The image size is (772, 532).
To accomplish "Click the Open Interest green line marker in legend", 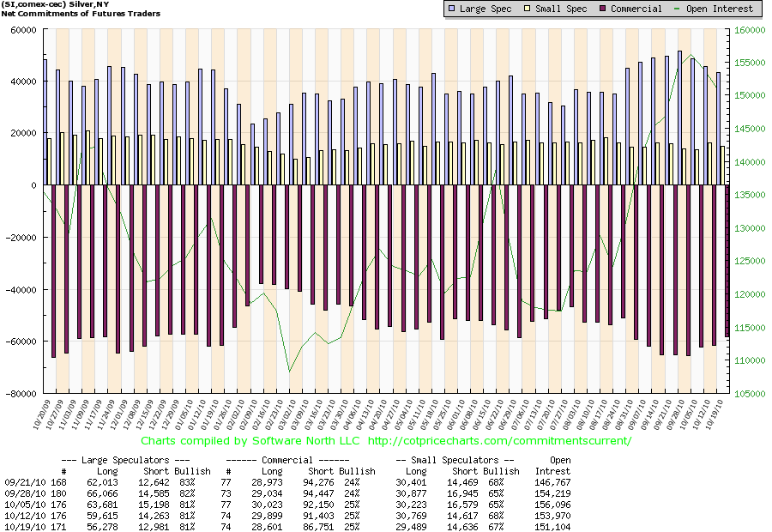I will [678, 9].
